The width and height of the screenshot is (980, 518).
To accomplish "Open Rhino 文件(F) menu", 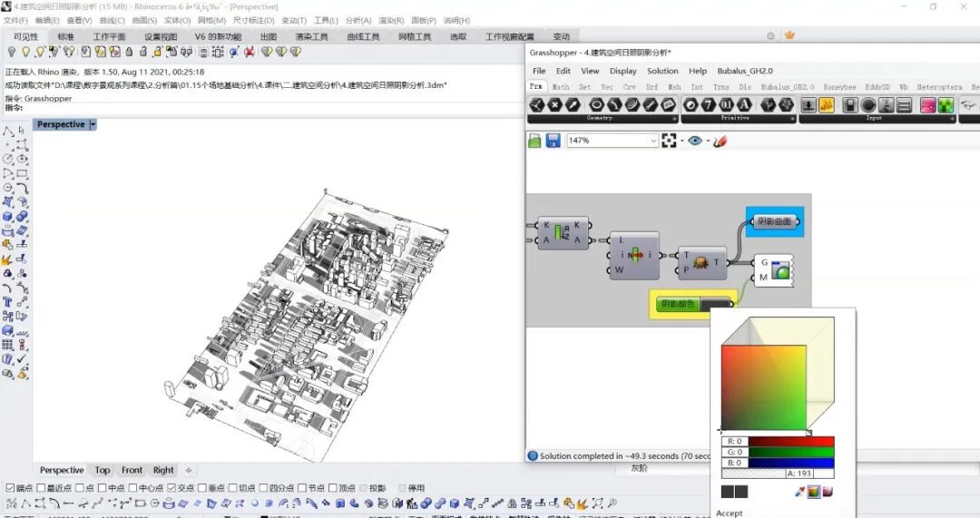I will [15, 21].
